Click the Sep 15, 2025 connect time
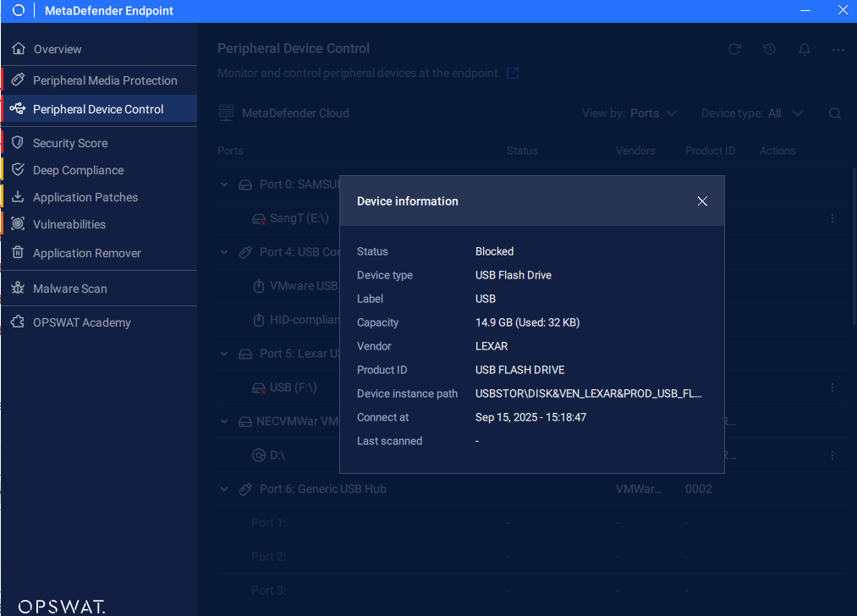 click(530, 417)
